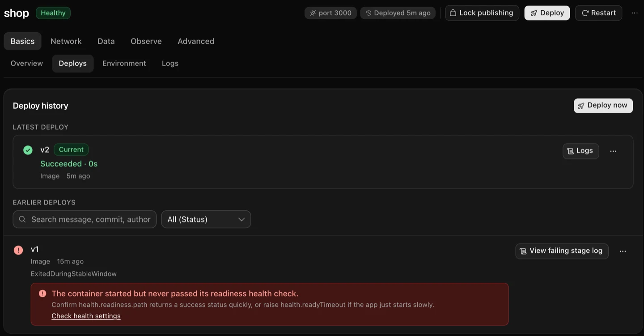Click the green success checkmark for v2
644x336 pixels.
tap(28, 150)
